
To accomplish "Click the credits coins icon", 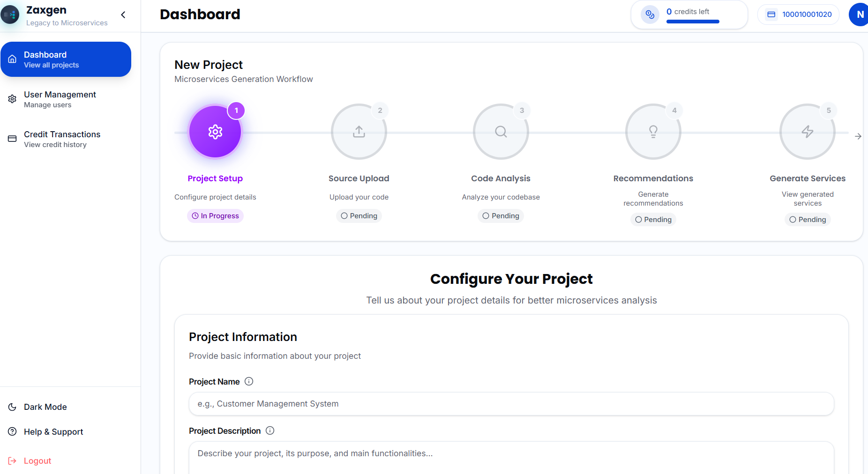I will point(650,15).
